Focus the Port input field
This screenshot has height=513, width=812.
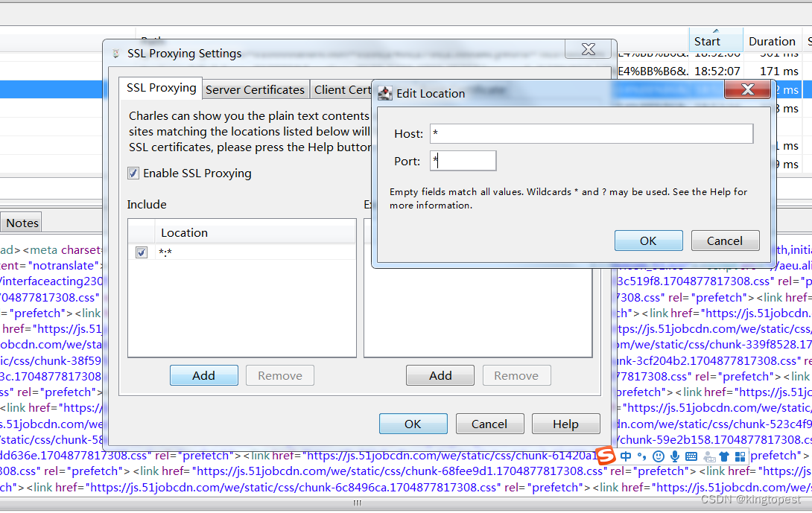point(463,161)
